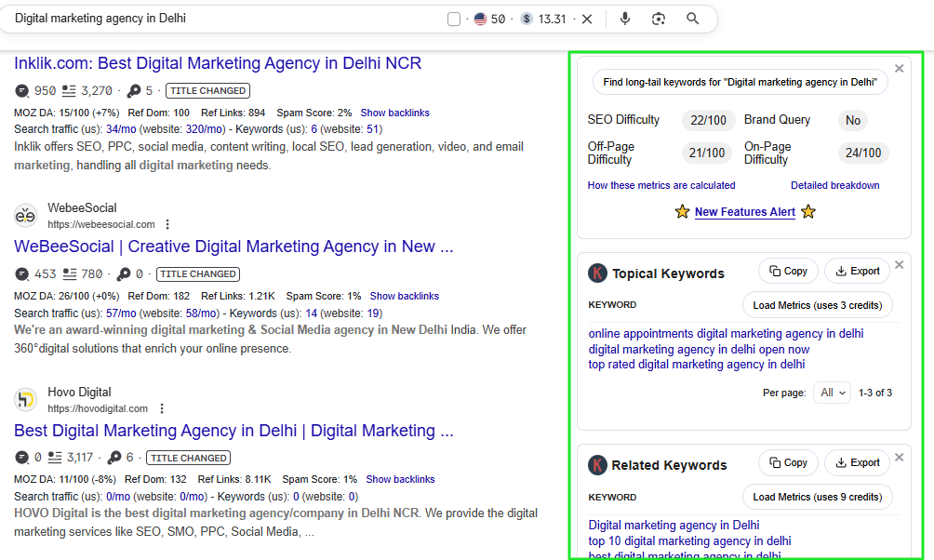Screen dimensions: 934x560
Task: Click the magnifier search icon
Action: click(692, 19)
